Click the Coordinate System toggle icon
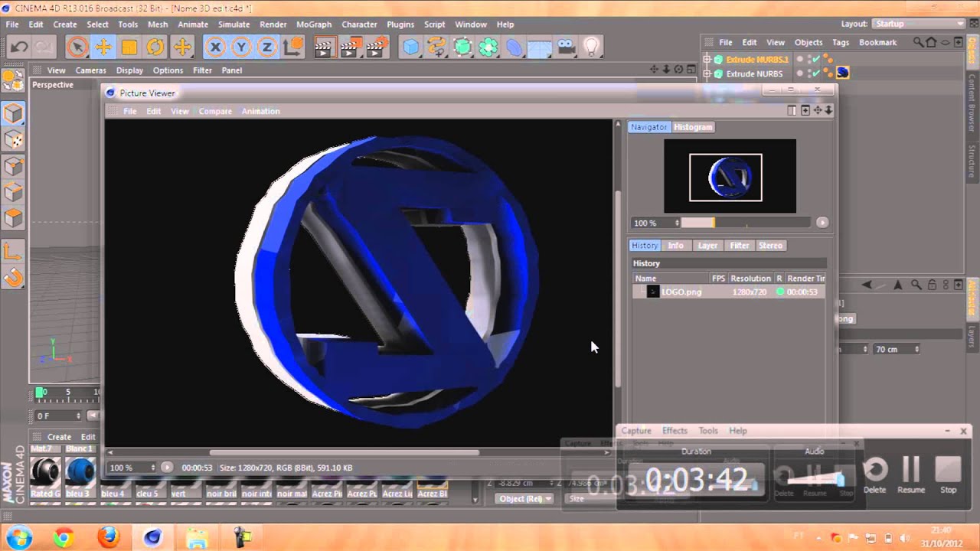This screenshot has height=551, width=980. coord(293,47)
